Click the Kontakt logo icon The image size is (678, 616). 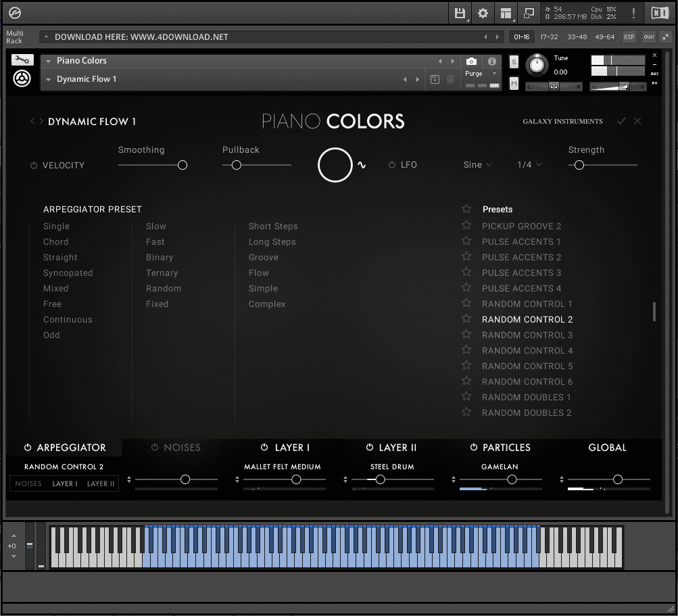[x=15, y=13]
